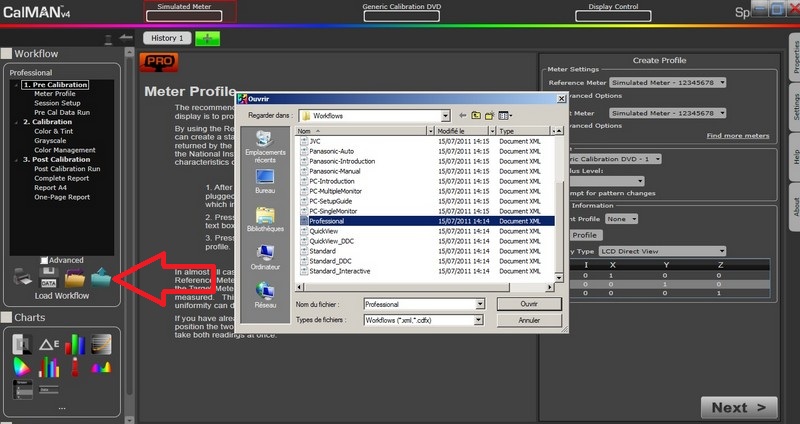The height and width of the screenshot is (424, 800).
Task: Open the second Simulated Meter dropdown
Action: (x=667, y=113)
